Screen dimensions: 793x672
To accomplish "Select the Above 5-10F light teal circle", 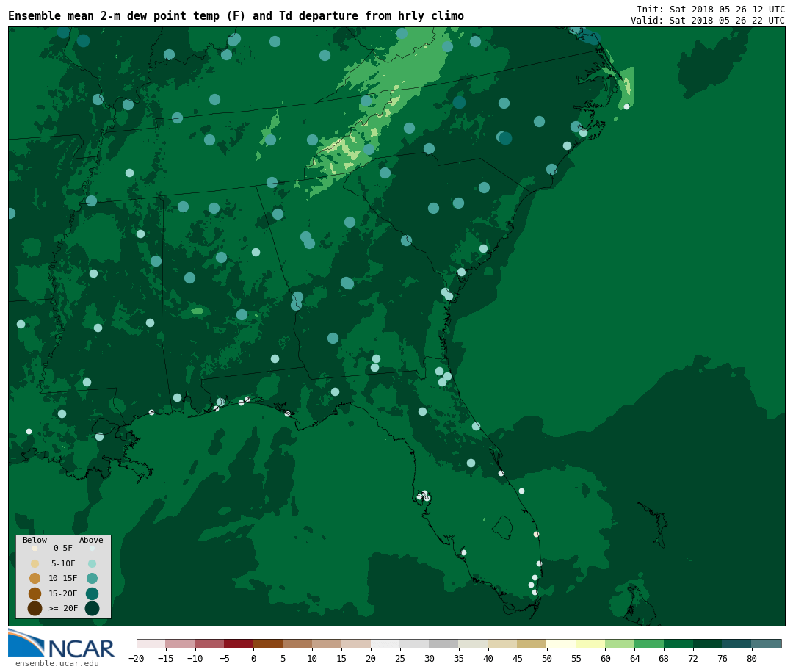I will [92, 564].
